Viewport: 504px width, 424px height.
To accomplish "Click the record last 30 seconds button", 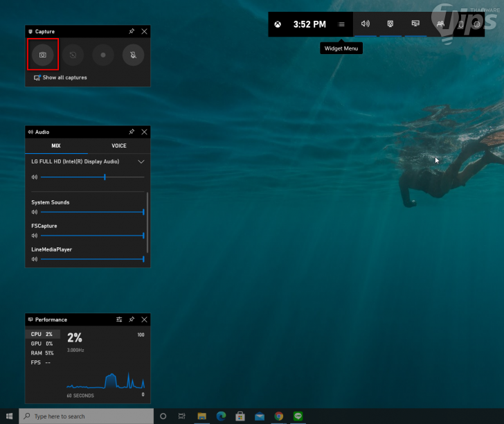I will click(73, 55).
